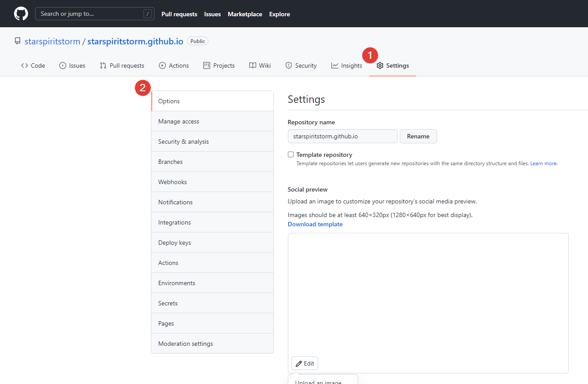Click the Repository name input field
Viewport: 588px width, 384px height.
pyautogui.click(x=343, y=136)
